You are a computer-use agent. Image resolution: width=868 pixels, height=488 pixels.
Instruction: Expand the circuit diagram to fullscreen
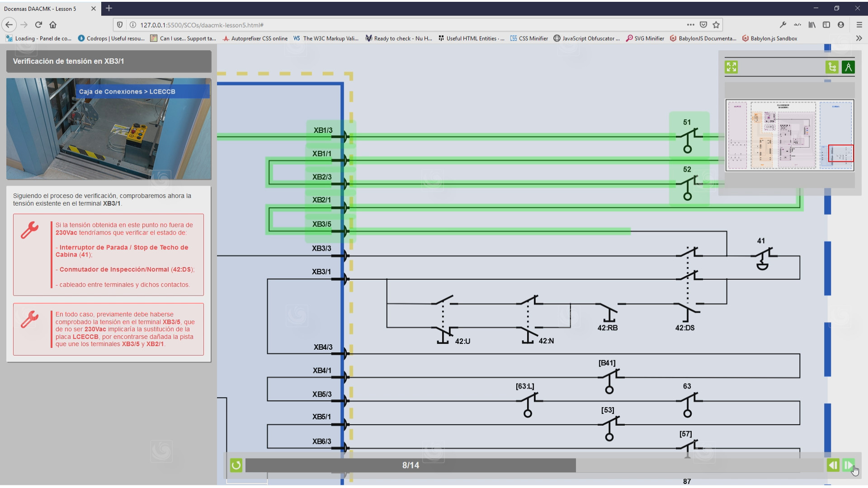[731, 67]
